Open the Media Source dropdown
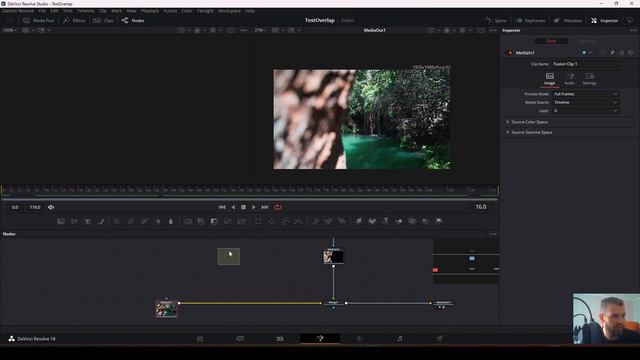The height and width of the screenshot is (360, 640). click(x=585, y=102)
